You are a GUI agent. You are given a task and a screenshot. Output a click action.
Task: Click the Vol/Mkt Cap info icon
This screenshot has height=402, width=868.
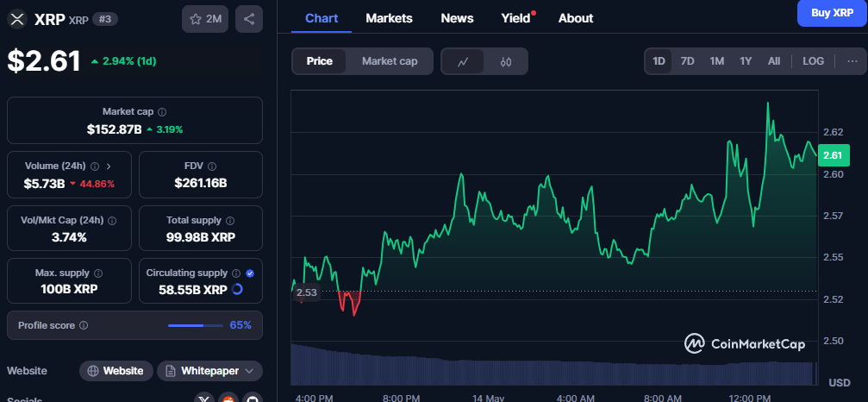pos(112,220)
